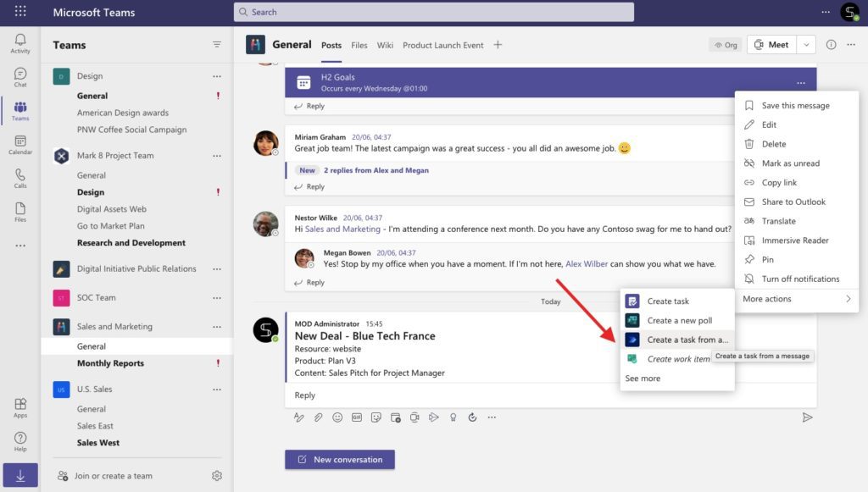The height and width of the screenshot is (492, 868).
Task: Select Mark as unread
Action: [x=797, y=163]
